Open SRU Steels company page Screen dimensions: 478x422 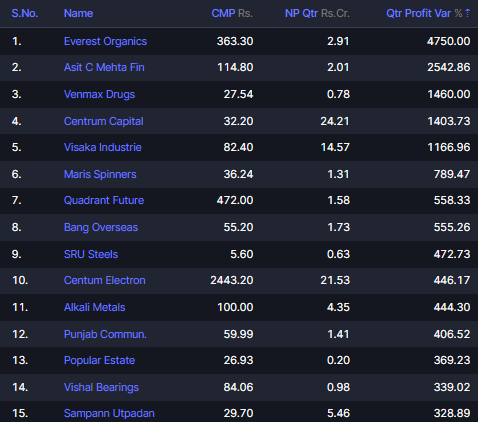click(x=91, y=254)
